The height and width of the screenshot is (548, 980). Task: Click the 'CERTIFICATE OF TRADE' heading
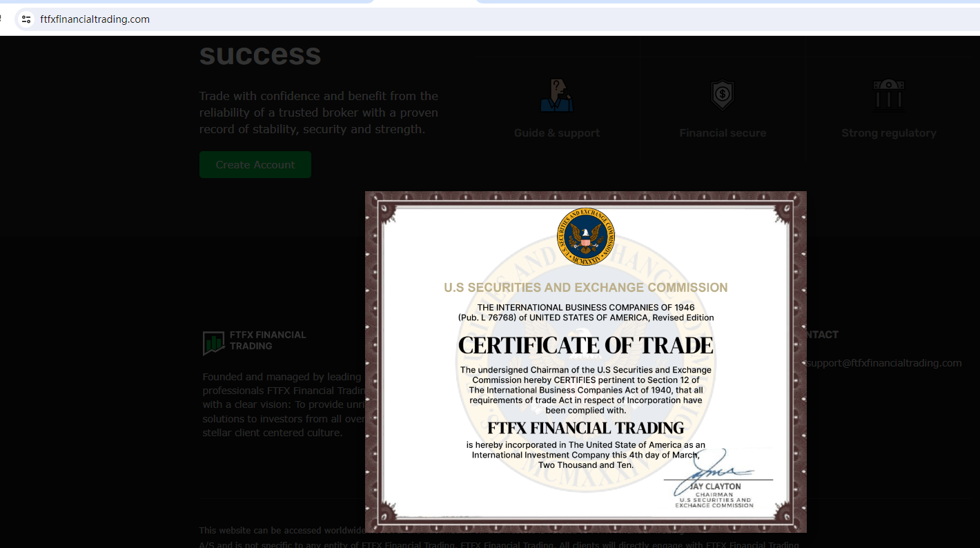[x=586, y=345]
